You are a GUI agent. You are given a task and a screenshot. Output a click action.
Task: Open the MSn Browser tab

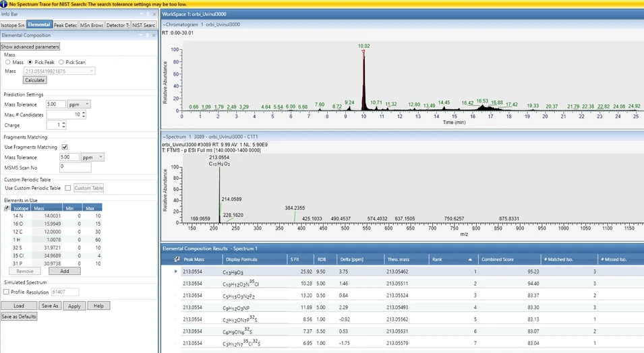(92, 25)
